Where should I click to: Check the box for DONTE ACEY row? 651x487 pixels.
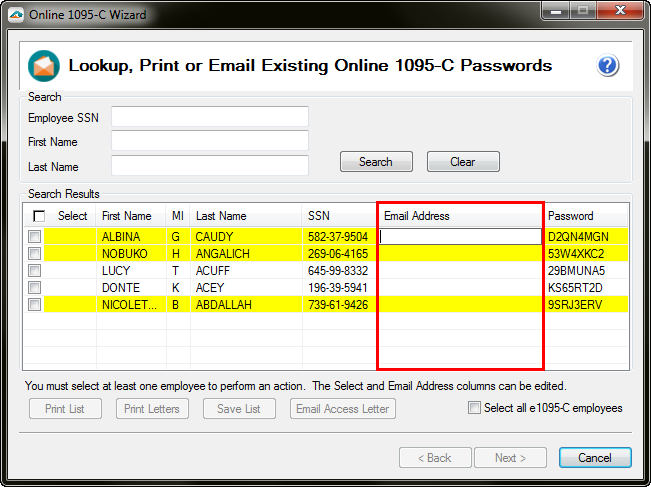34,288
